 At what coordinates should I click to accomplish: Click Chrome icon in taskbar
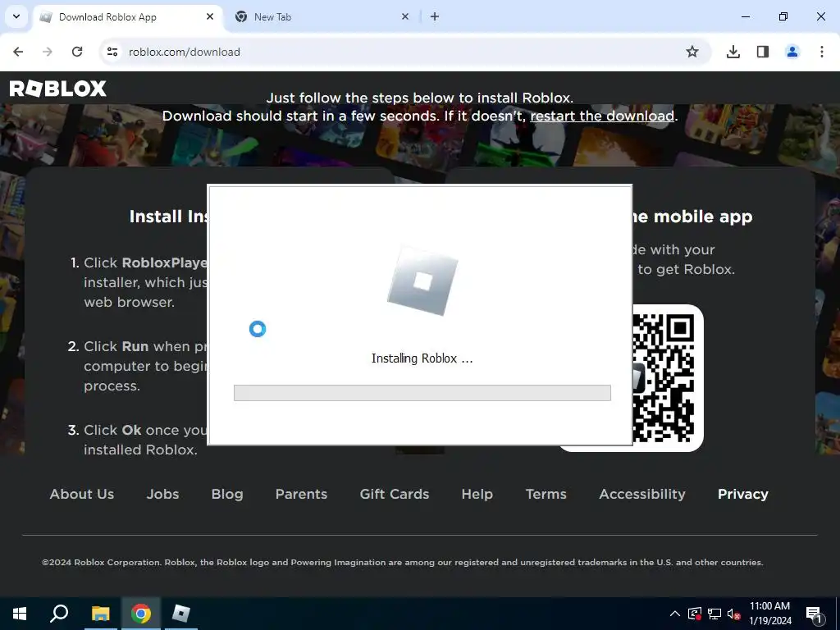(x=141, y=614)
